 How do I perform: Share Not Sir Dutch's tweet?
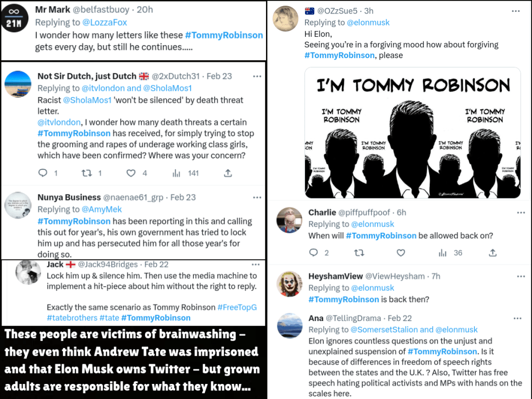[228, 173]
